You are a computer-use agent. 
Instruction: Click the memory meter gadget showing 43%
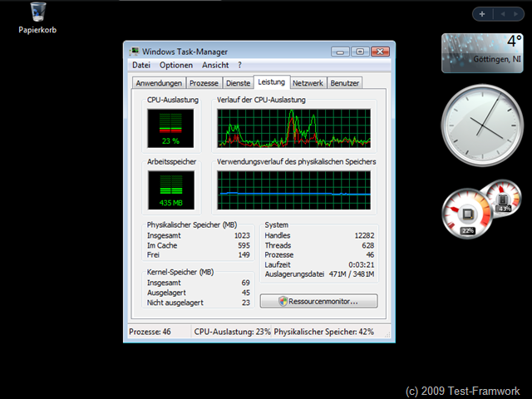click(504, 199)
